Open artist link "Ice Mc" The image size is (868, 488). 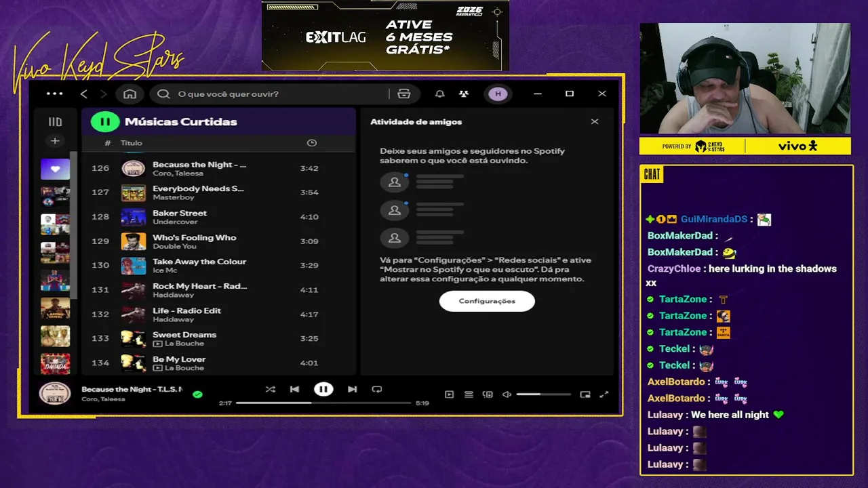165,270
